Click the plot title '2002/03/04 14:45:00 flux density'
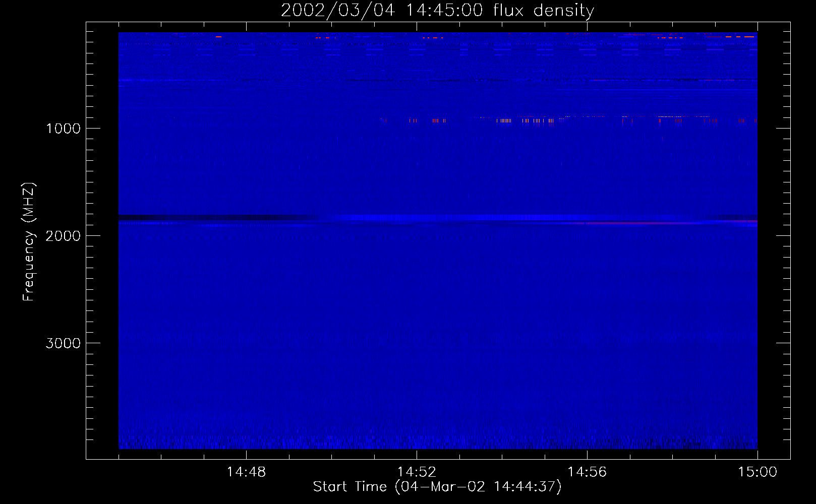Image resolution: width=816 pixels, height=504 pixels. pyautogui.click(x=437, y=11)
